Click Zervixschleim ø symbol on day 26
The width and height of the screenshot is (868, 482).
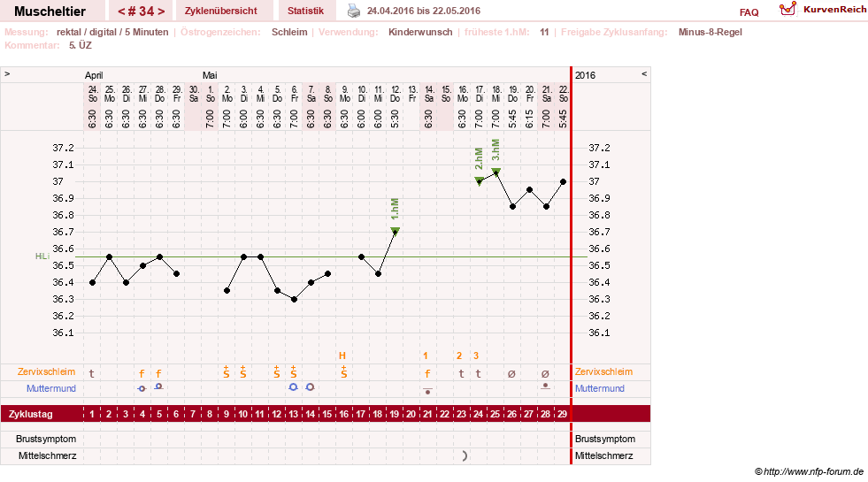pos(511,373)
